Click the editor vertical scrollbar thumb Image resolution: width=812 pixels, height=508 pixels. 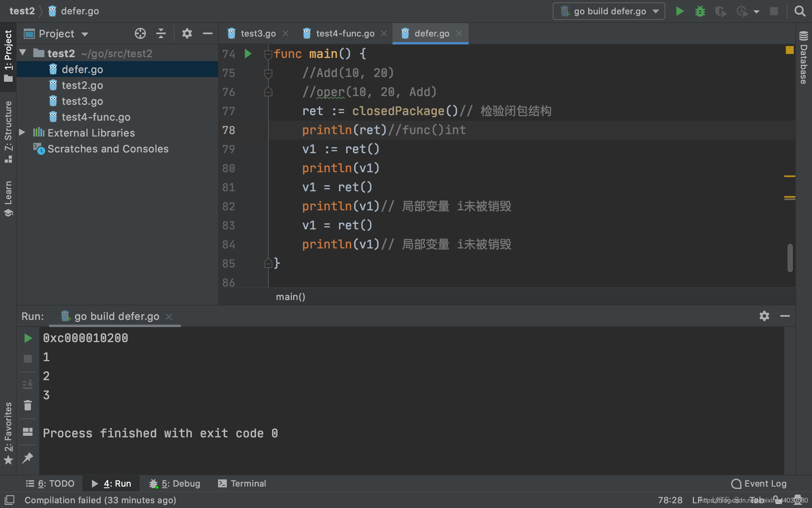point(790,258)
